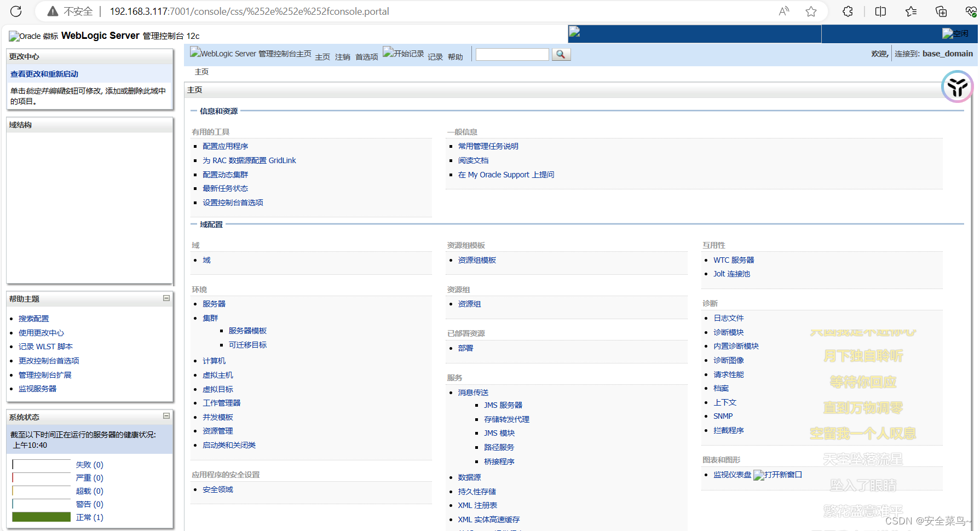
Task: Click 正常 (1) health status link
Action: tap(89, 517)
